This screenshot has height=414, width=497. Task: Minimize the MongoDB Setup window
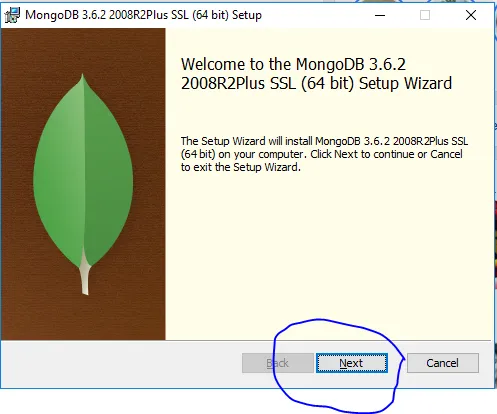(x=380, y=15)
